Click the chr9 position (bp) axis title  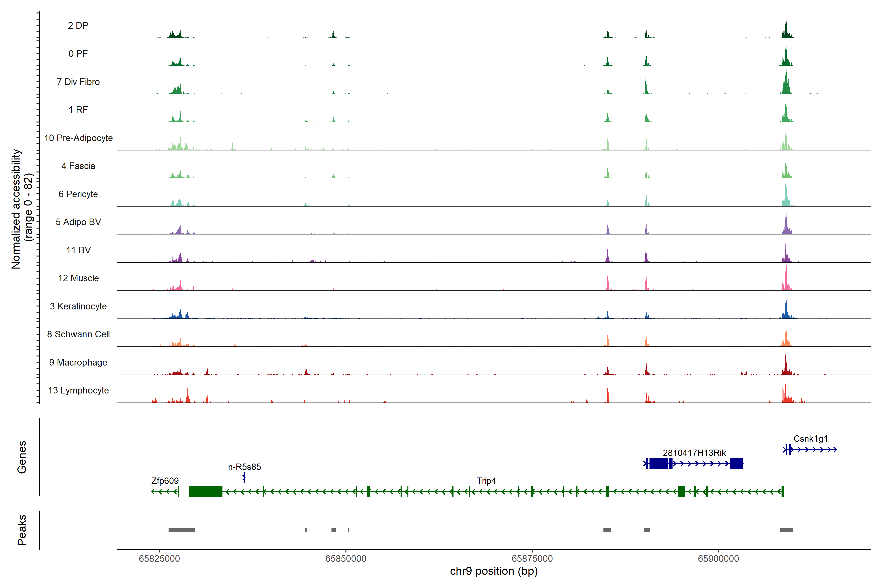493,571
